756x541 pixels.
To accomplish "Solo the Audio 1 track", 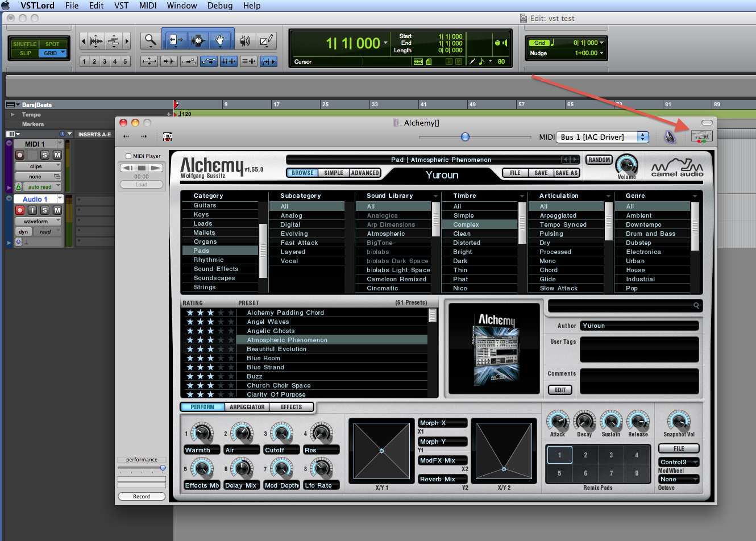I will (45, 210).
